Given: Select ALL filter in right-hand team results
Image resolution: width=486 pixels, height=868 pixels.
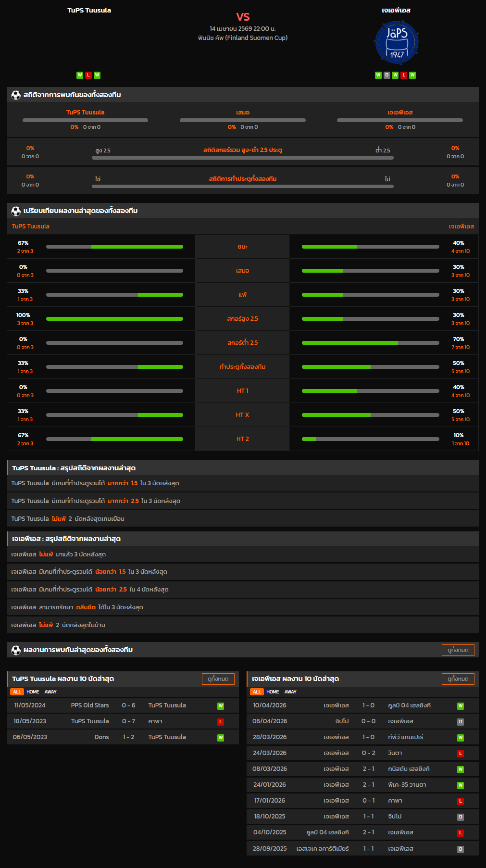Looking at the screenshot, I should pyautogui.click(x=257, y=692).
